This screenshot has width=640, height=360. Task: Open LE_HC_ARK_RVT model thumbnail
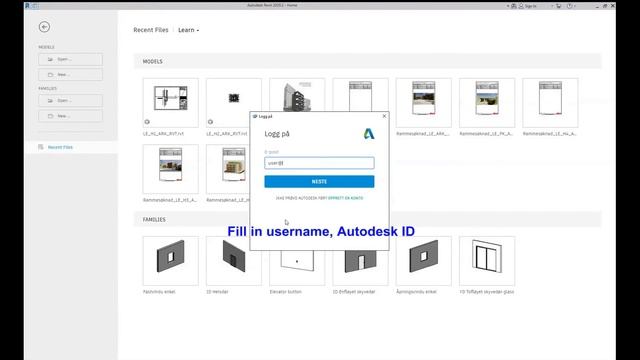171,102
